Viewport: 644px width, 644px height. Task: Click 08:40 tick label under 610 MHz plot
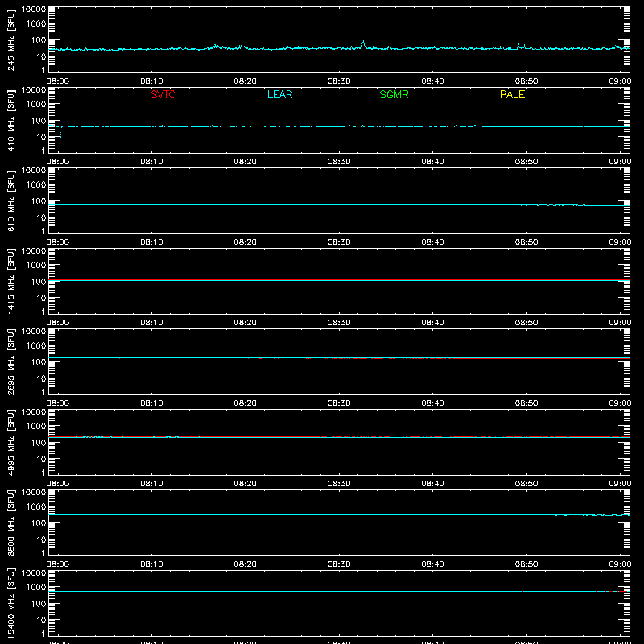[x=432, y=242]
